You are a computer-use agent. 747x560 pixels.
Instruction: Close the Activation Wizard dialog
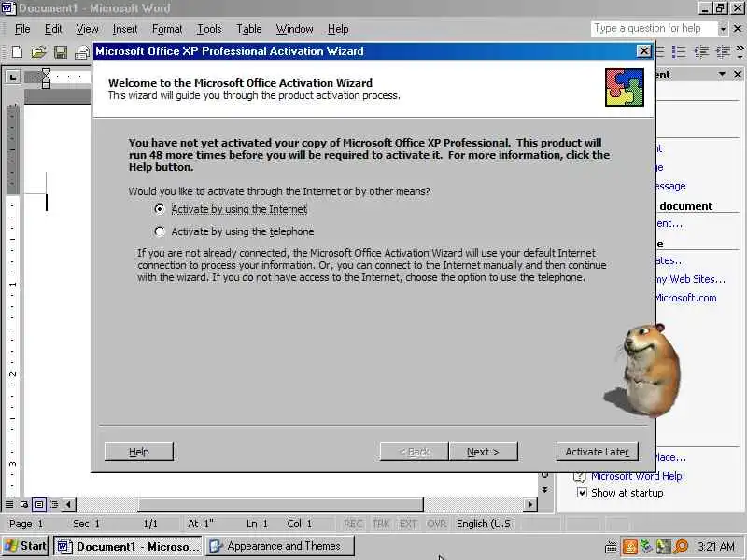click(644, 51)
